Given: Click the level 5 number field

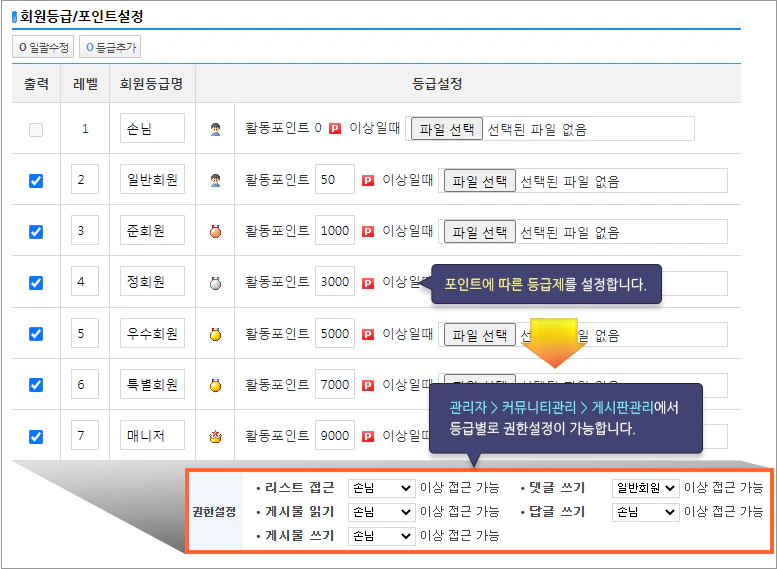Looking at the screenshot, I should click(x=85, y=333).
